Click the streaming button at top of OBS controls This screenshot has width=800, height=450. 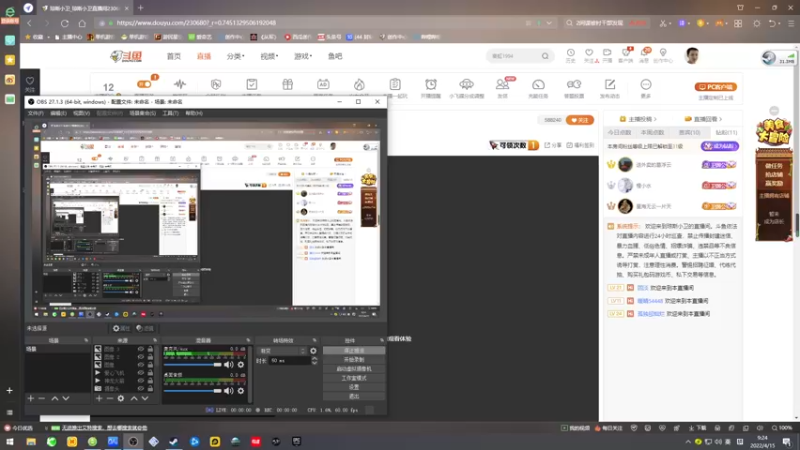[354, 351]
